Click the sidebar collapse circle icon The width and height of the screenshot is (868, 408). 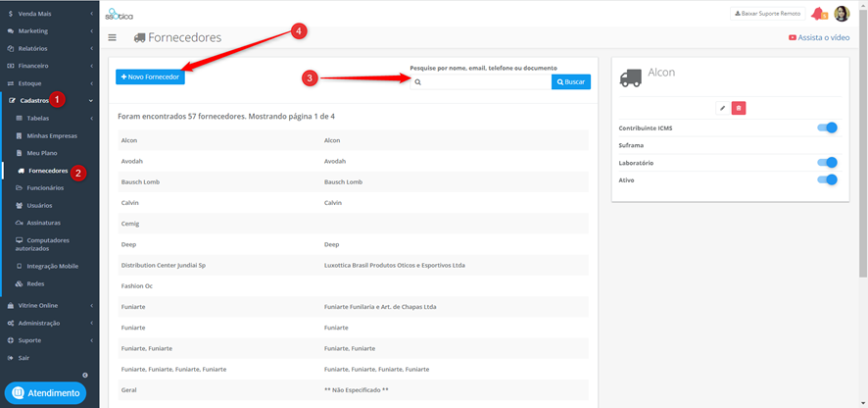click(85, 376)
